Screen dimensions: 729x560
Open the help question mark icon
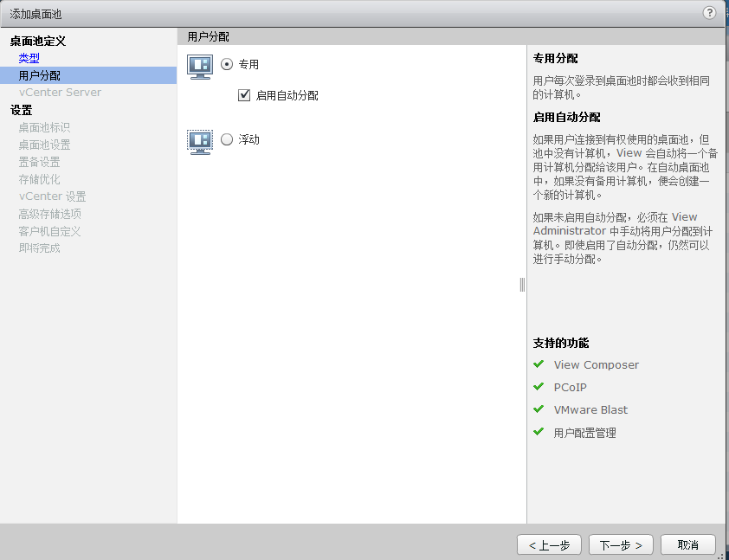click(709, 13)
